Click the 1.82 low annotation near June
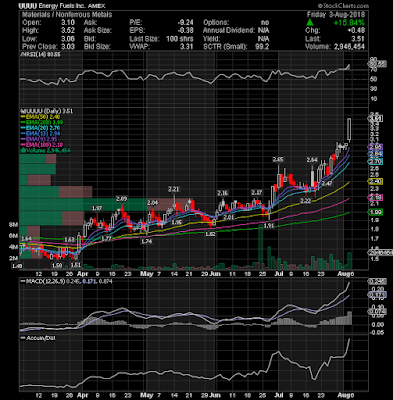 pos(210,234)
